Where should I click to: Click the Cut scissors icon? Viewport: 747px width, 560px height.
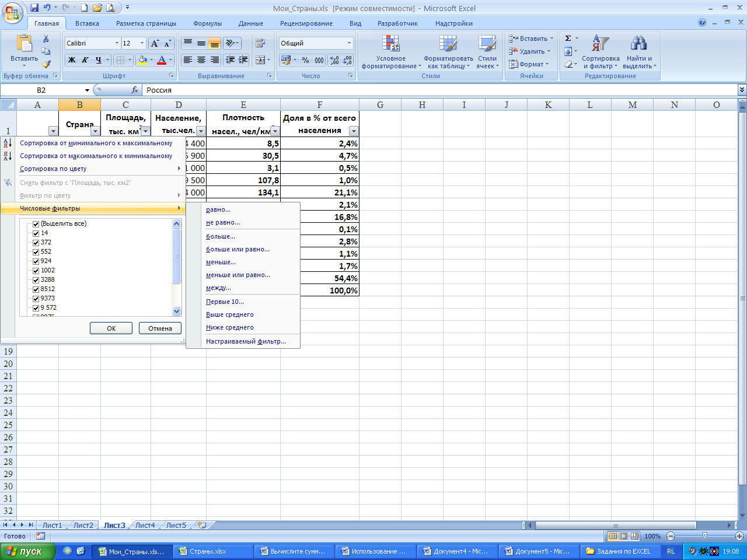(46, 38)
